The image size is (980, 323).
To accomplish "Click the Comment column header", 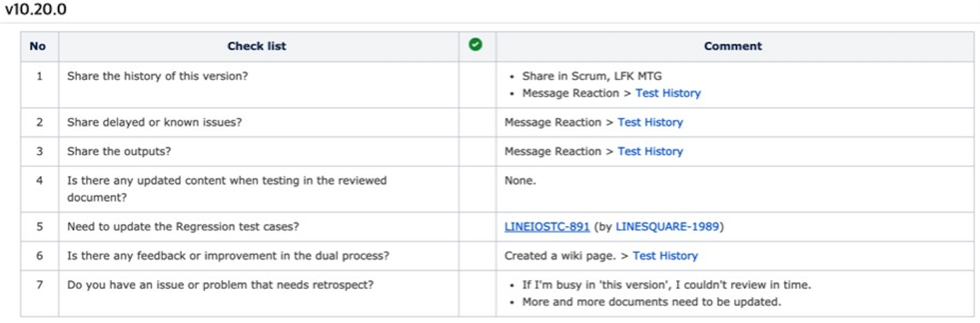I will (733, 46).
